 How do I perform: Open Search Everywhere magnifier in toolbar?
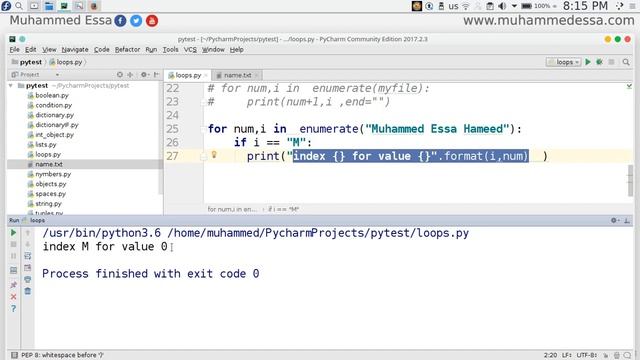point(626,62)
